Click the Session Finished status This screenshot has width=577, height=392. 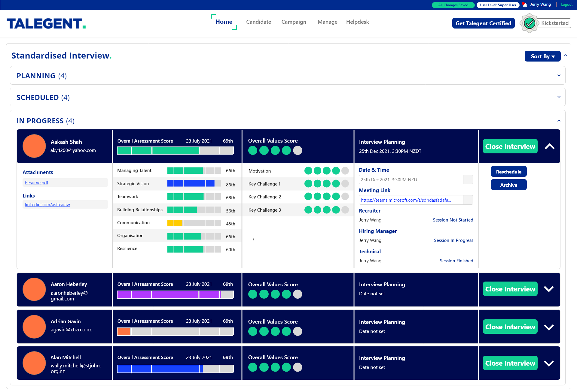point(456,261)
